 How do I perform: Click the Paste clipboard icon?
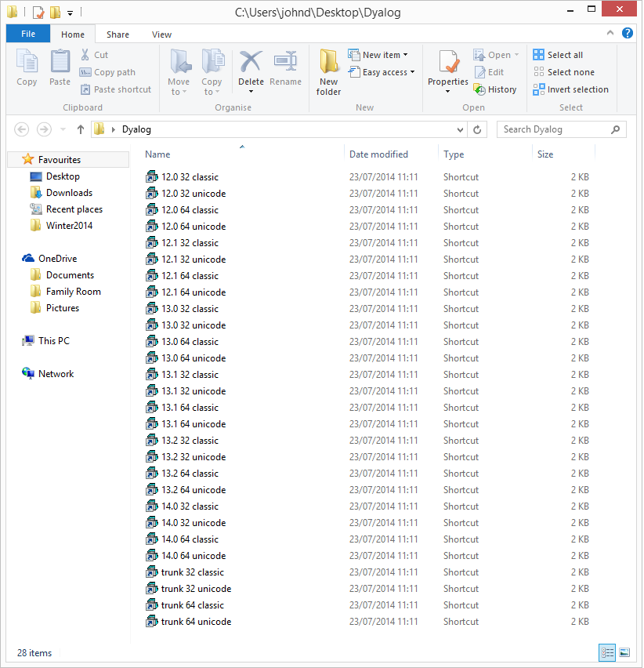(60, 61)
